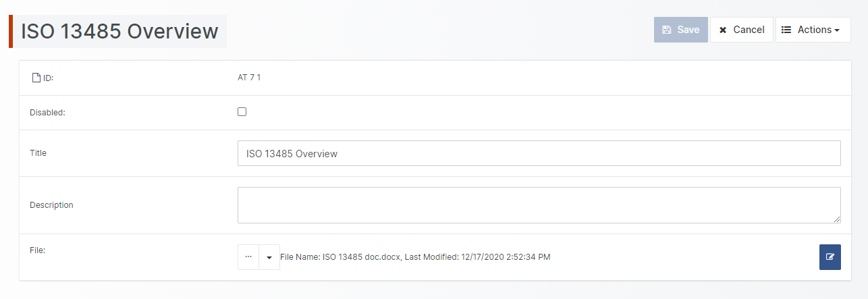Grab the Description box resize handle
The height and width of the screenshot is (299, 868).
[x=837, y=219]
